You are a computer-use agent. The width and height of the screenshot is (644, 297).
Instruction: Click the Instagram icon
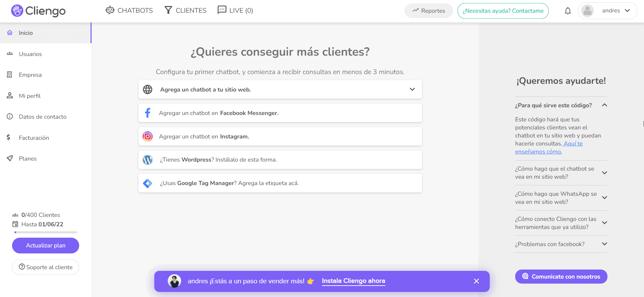[148, 136]
